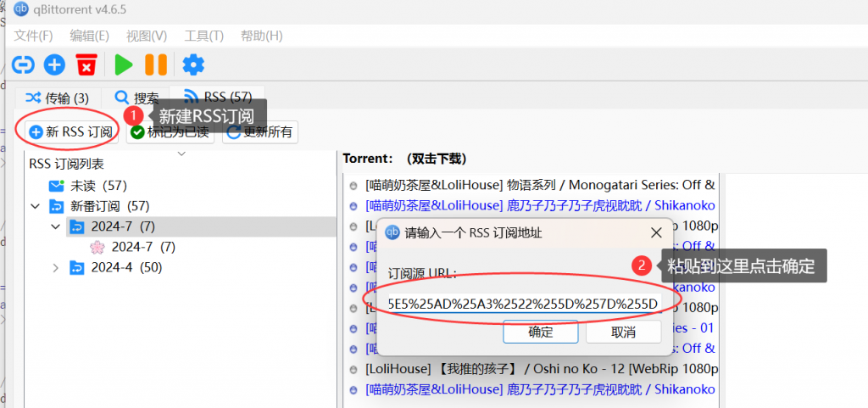The width and height of the screenshot is (868, 408).
Task: Open the 工具(T) menu
Action: click(203, 36)
